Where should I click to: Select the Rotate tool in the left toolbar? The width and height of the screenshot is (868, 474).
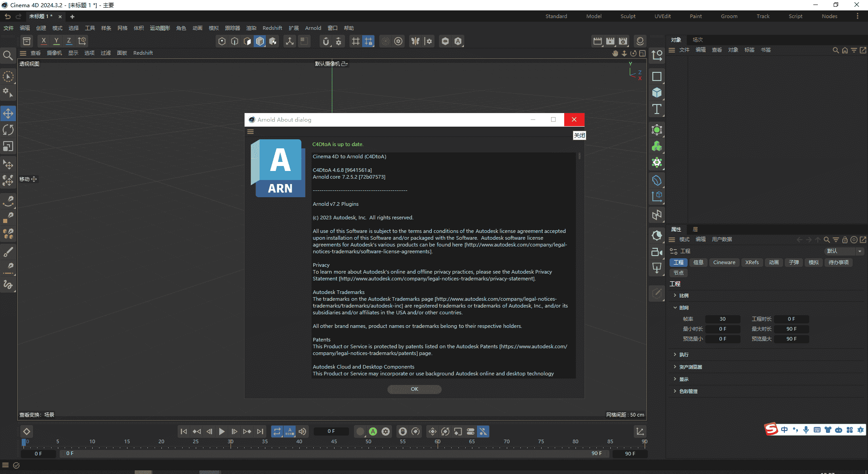coord(8,130)
